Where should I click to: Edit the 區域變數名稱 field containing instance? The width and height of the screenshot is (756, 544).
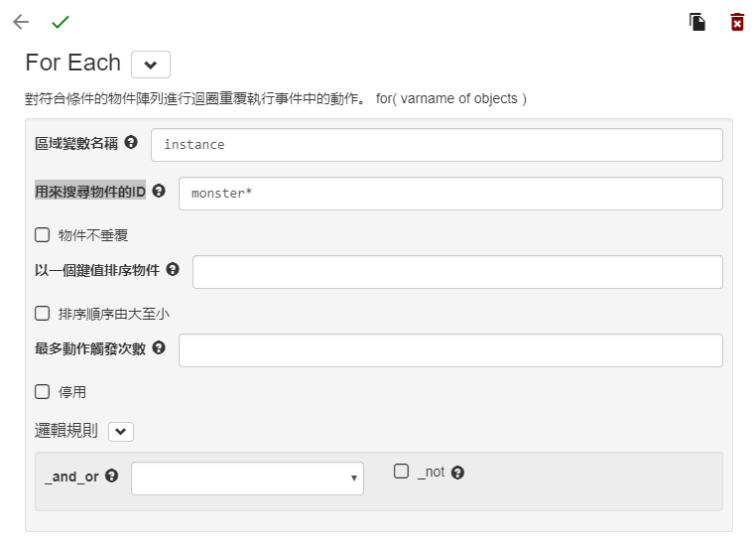point(437,145)
